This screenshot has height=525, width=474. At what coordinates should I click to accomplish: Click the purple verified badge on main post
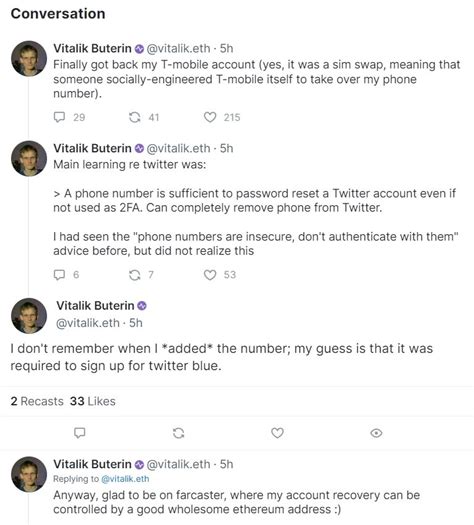(x=142, y=306)
